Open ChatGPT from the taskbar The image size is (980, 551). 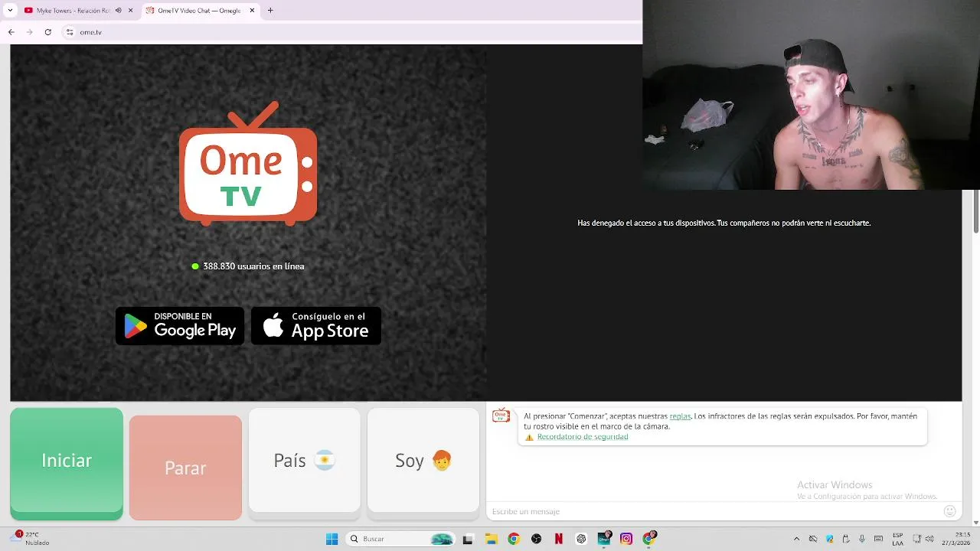click(581, 539)
